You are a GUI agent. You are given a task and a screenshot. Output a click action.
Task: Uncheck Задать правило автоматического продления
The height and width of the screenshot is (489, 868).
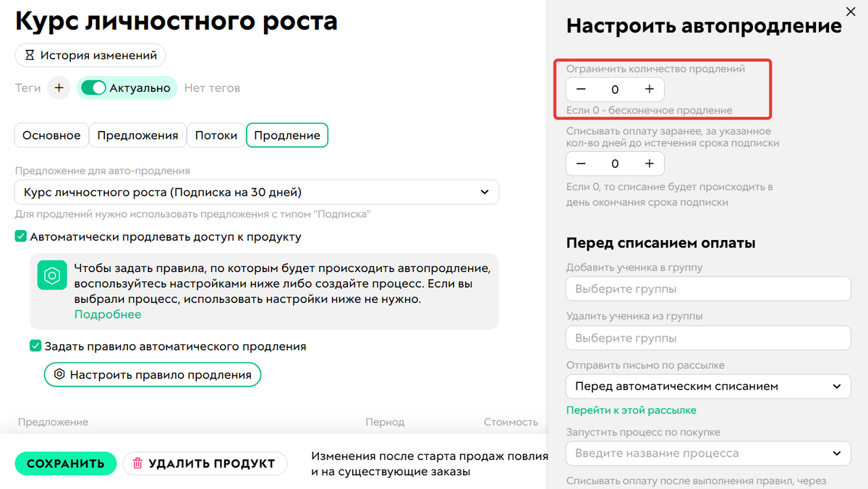click(x=35, y=346)
